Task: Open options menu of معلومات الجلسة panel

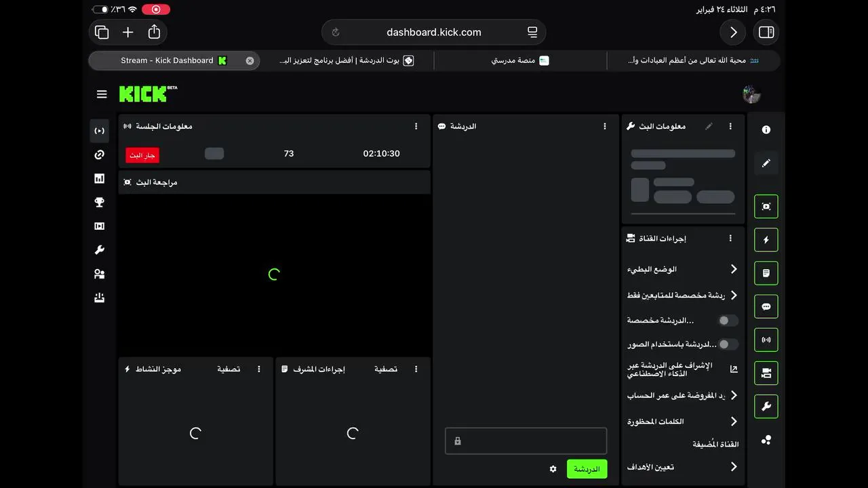Action: pos(416,126)
